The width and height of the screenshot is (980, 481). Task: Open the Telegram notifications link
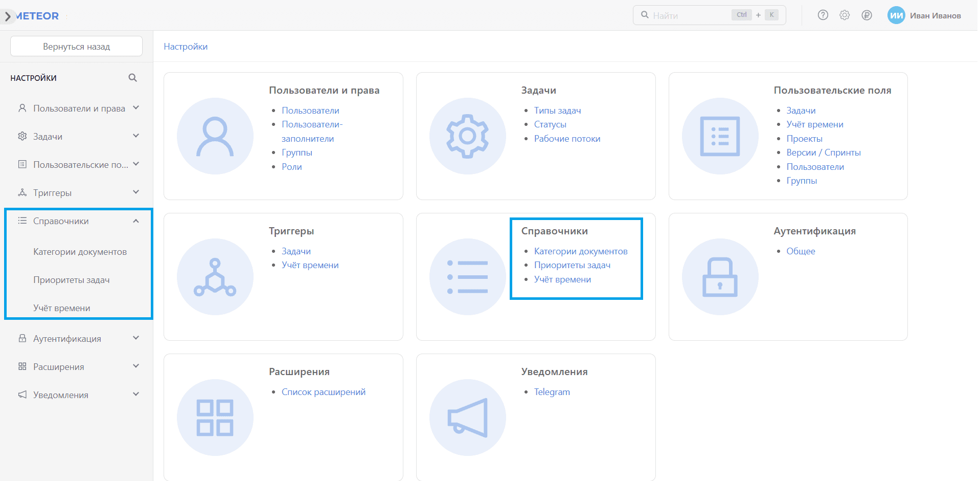click(552, 392)
